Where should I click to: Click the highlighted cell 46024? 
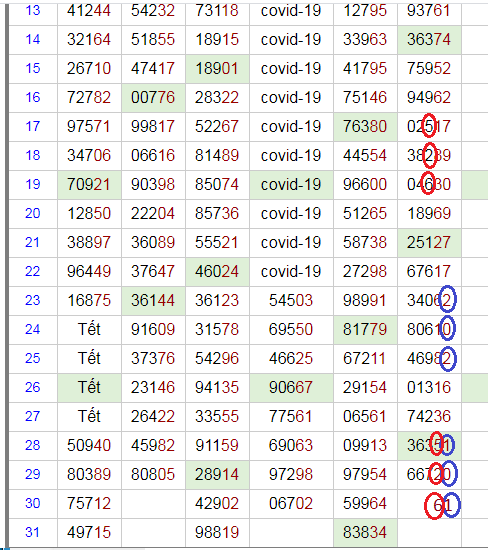pyautogui.click(x=218, y=271)
